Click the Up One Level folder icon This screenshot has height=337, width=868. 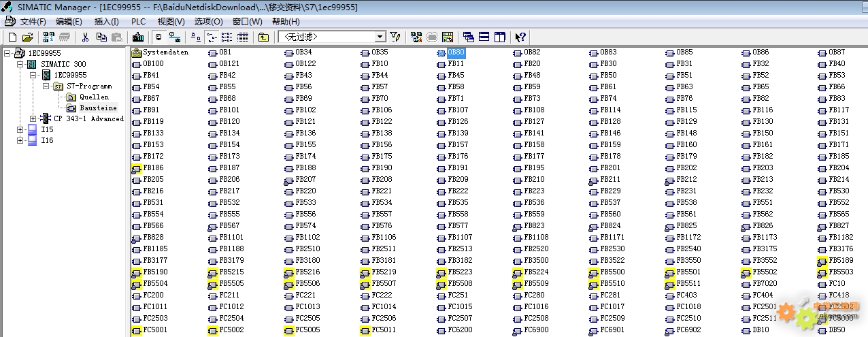263,37
